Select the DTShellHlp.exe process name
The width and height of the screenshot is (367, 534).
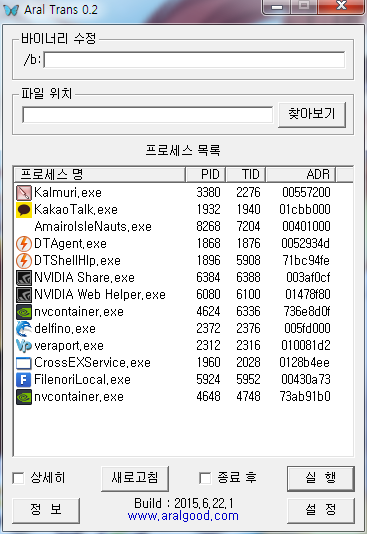click(77, 261)
